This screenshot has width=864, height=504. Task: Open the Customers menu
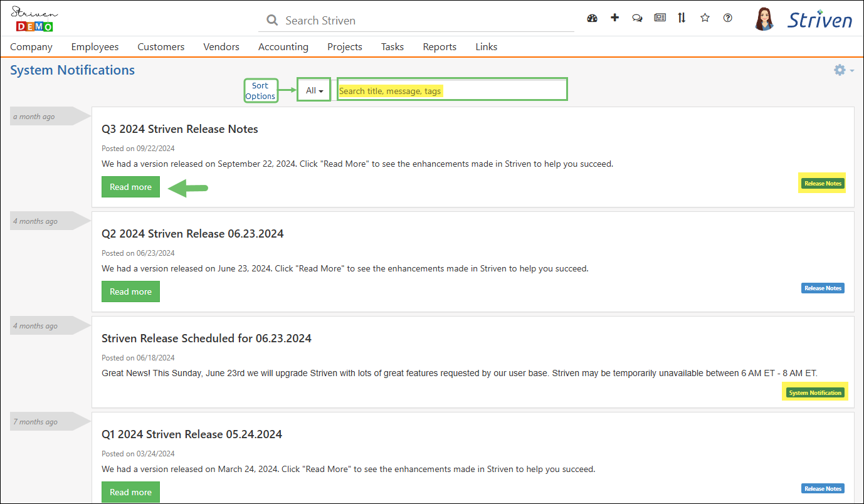(161, 46)
